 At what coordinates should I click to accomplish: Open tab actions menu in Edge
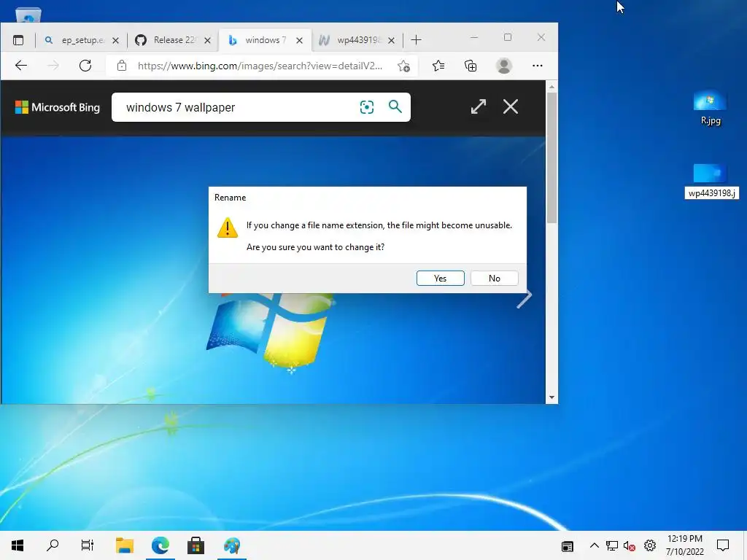coord(18,40)
